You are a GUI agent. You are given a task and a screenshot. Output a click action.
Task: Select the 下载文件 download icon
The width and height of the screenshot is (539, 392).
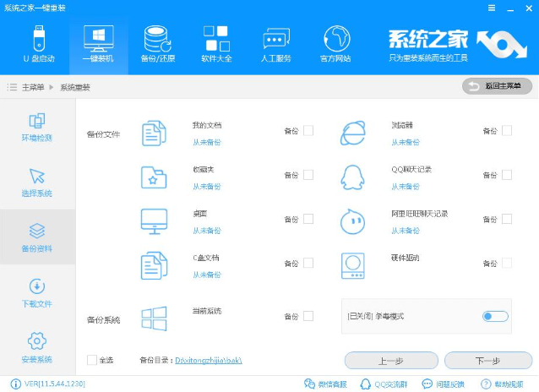coord(37,286)
